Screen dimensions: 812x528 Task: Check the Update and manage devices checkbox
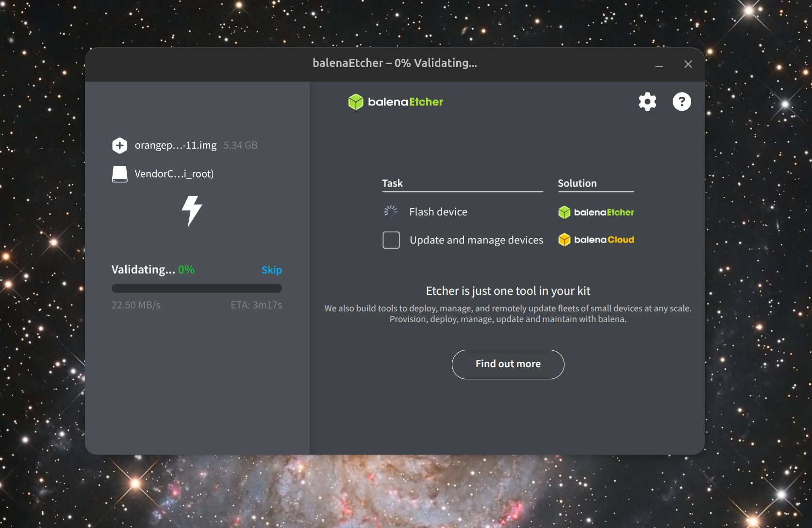391,240
